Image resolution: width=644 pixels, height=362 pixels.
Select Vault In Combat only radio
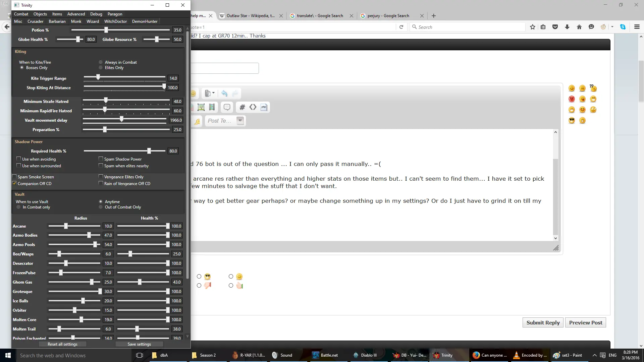click(18, 207)
